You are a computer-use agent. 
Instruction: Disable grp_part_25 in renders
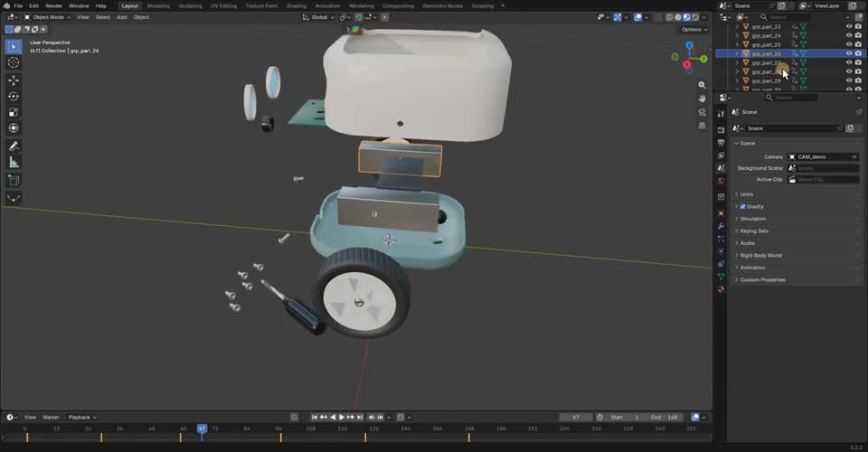pos(859,44)
